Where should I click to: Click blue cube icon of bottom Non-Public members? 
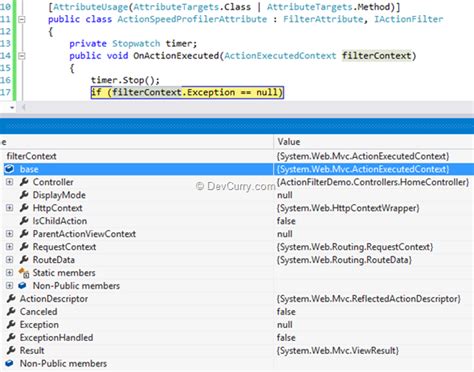pyautogui.click(x=9, y=363)
